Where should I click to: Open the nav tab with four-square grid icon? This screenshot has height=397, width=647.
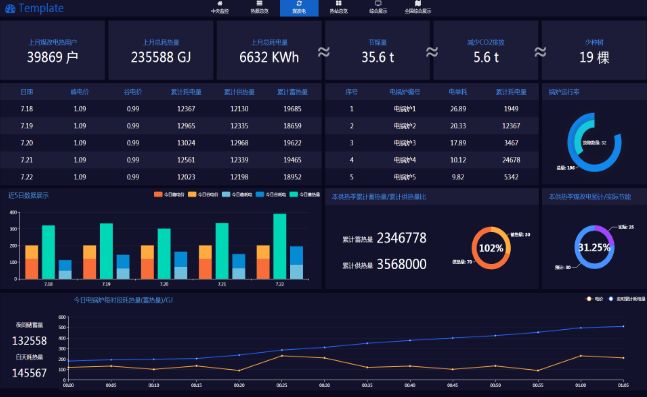click(338, 7)
